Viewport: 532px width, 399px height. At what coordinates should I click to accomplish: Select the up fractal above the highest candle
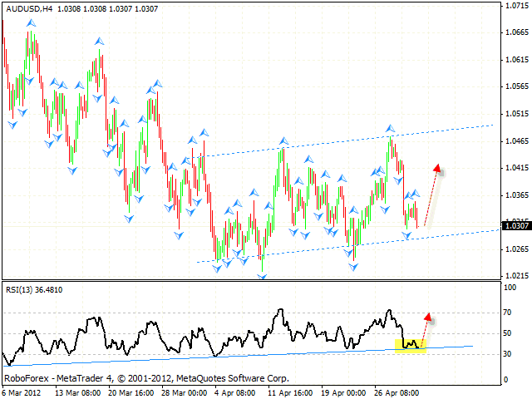coord(31,23)
